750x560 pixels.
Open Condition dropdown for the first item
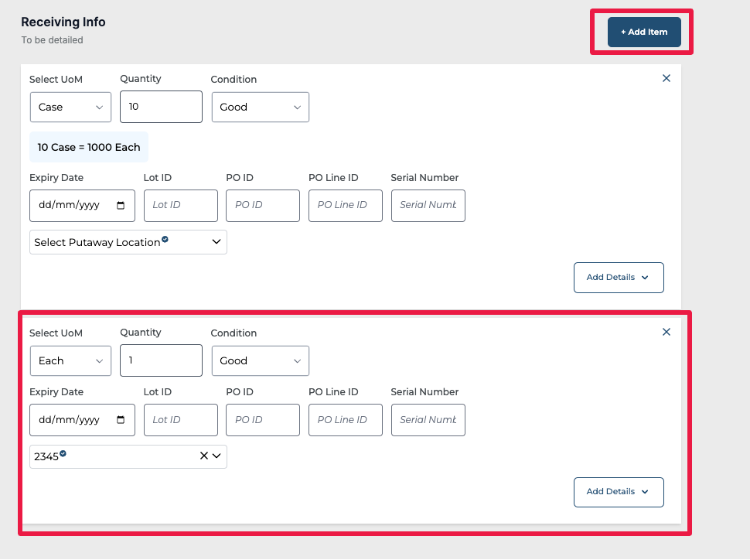click(x=260, y=108)
